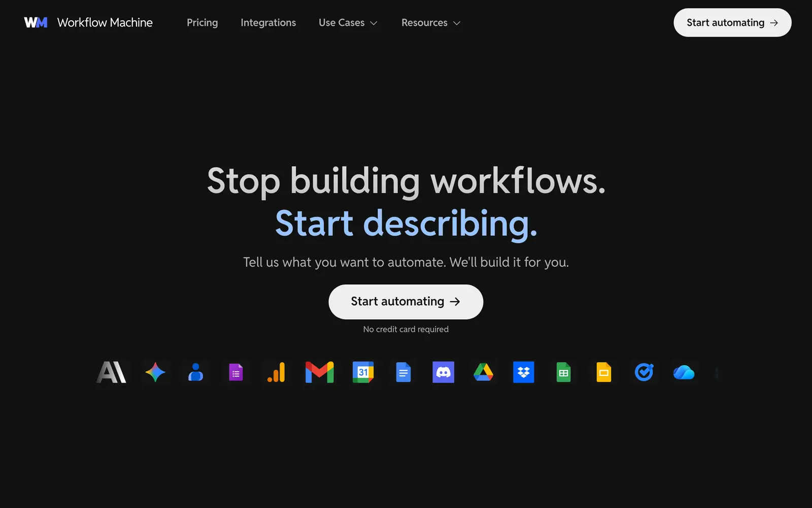Click the Dropbox icon
Viewport: 812px width, 508px height.
[x=524, y=372]
